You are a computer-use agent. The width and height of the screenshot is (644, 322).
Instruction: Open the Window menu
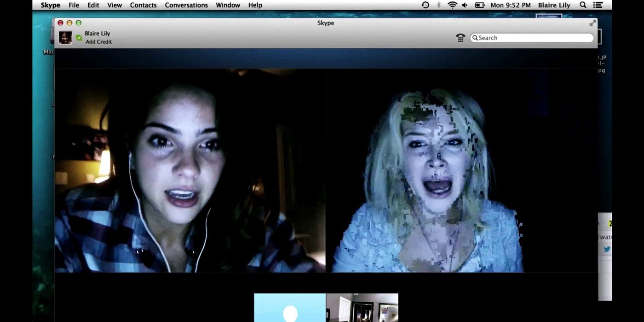click(x=228, y=5)
